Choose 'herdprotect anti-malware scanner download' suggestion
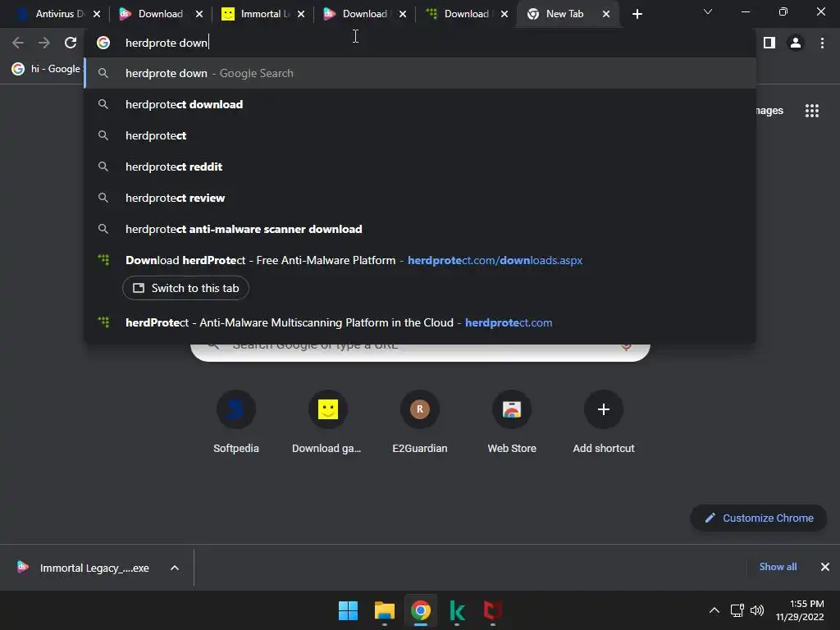 [421, 229]
